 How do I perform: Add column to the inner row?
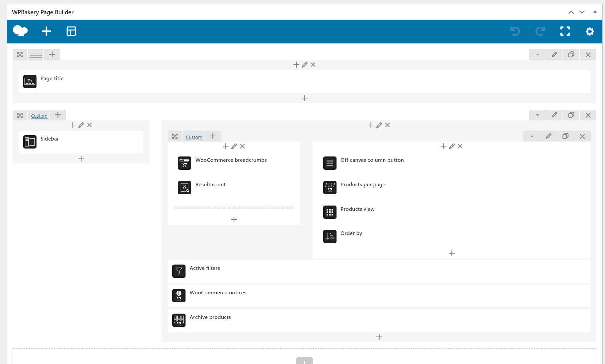point(213,136)
